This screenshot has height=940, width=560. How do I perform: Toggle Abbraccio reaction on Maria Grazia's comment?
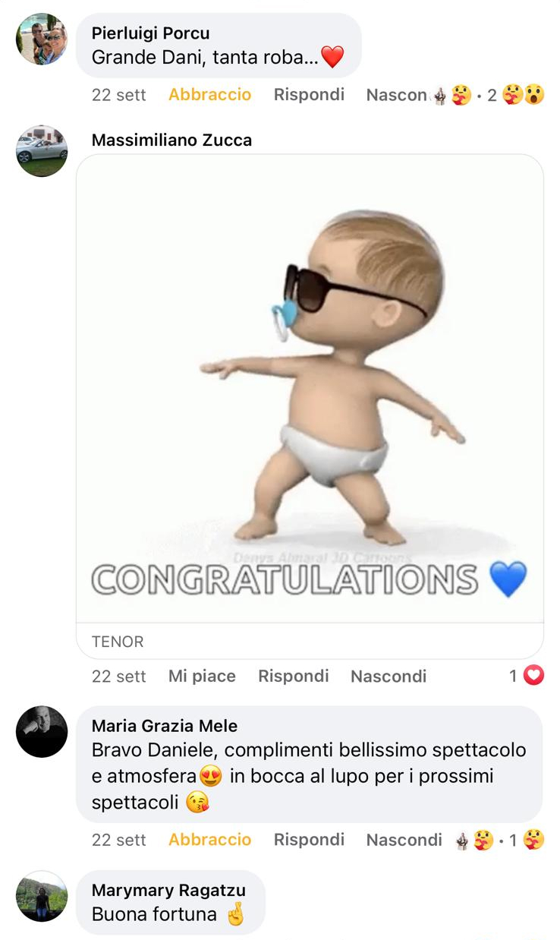click(x=209, y=840)
